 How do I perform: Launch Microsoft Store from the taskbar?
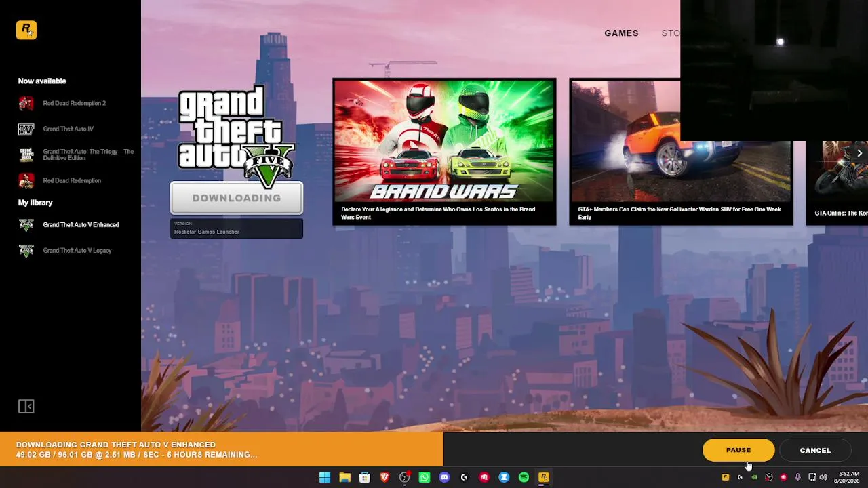click(x=365, y=477)
